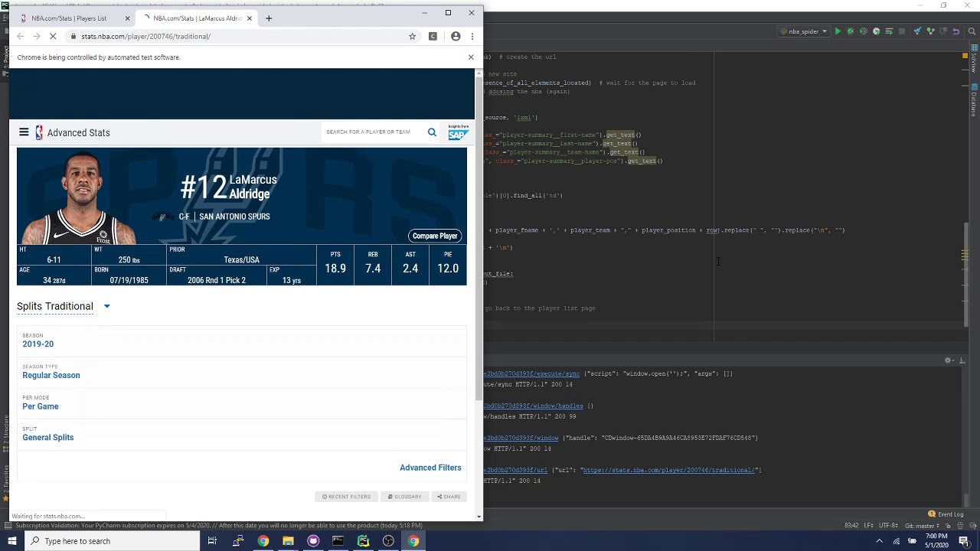Stop page loading with the X button
980x551 pixels.
[x=53, y=36]
